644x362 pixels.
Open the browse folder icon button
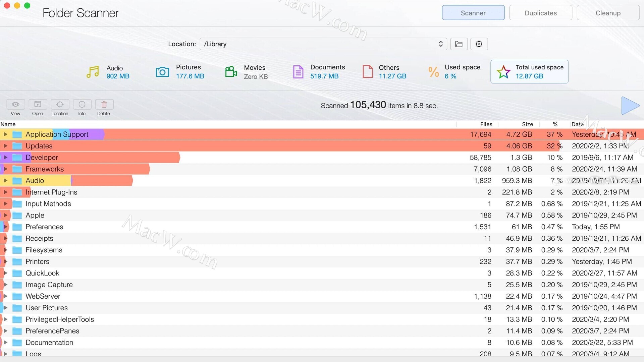point(459,44)
